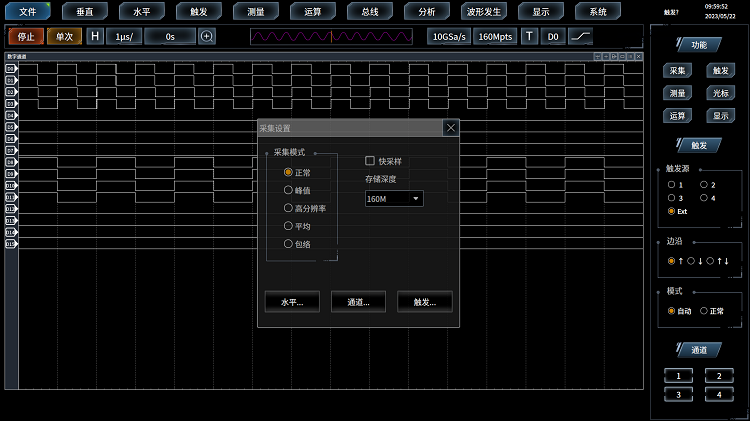The image size is (750, 421).
Task: Select 峰值 peak acquisition mode
Action: point(288,190)
